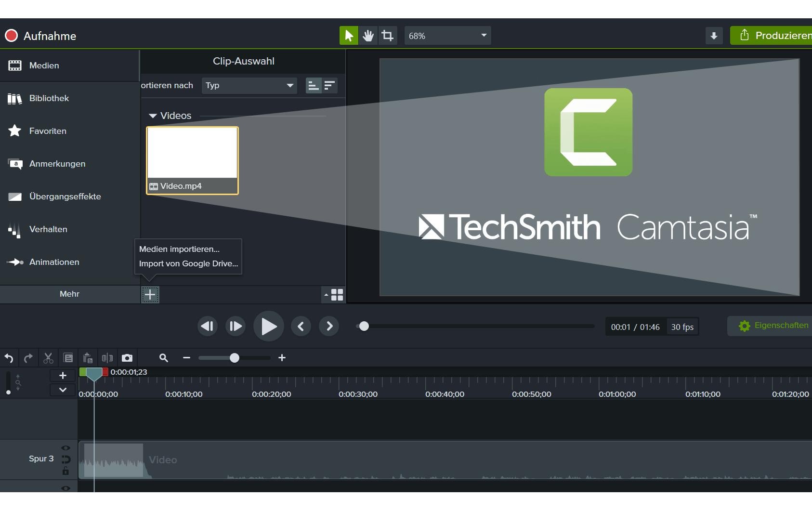Collapse the Videos section

(153, 116)
